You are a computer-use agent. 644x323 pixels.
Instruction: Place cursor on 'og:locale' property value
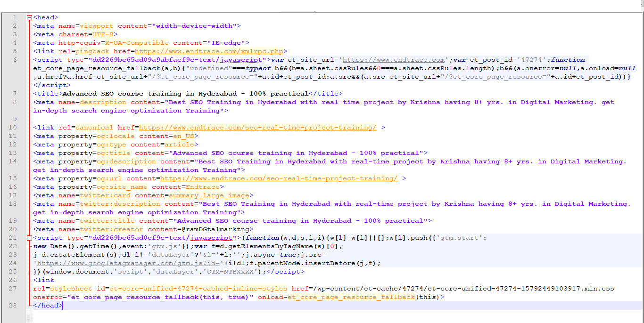(116, 136)
